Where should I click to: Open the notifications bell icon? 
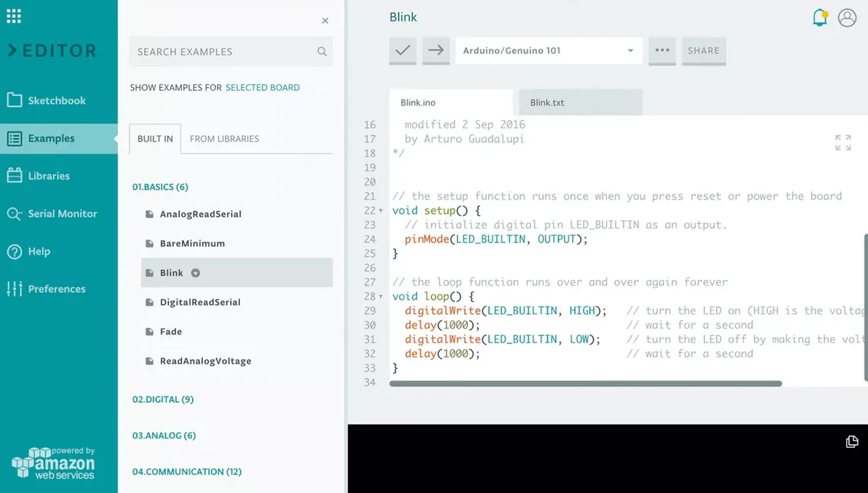pyautogui.click(x=820, y=17)
